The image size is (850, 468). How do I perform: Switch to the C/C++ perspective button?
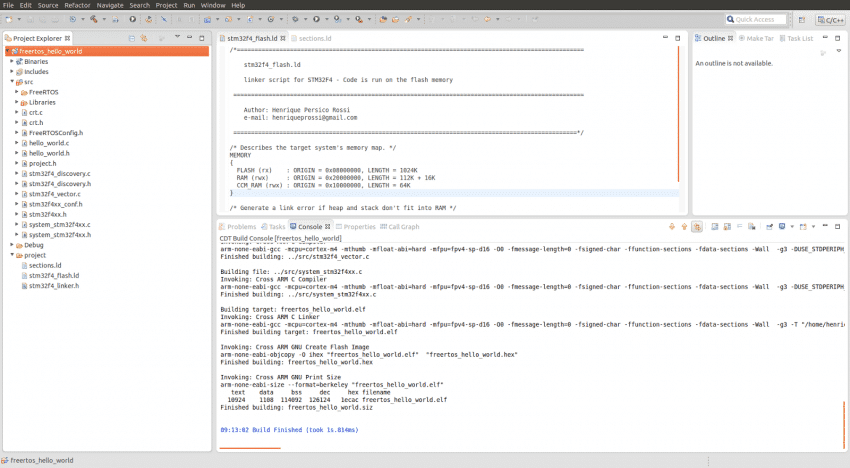coord(830,20)
